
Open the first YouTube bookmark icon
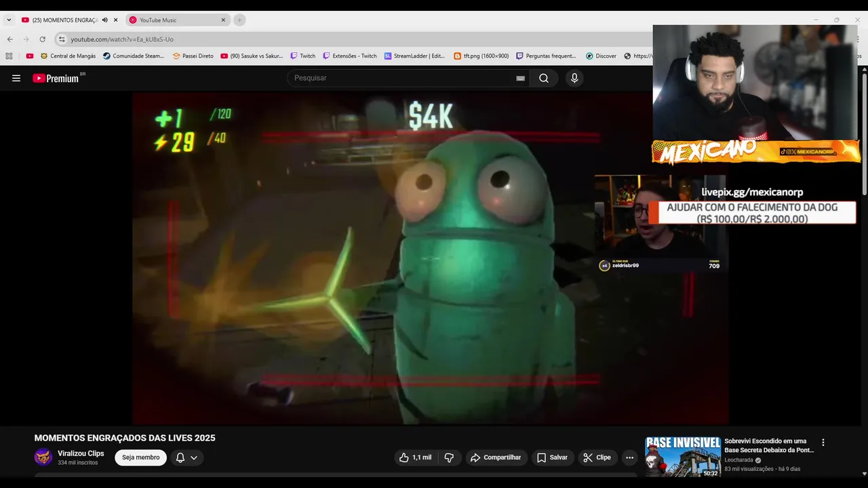[x=30, y=56]
